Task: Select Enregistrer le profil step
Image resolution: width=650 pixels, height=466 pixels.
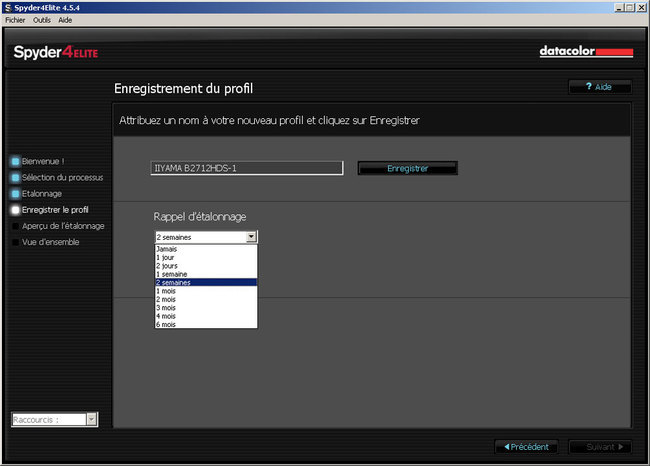Action: [x=55, y=210]
